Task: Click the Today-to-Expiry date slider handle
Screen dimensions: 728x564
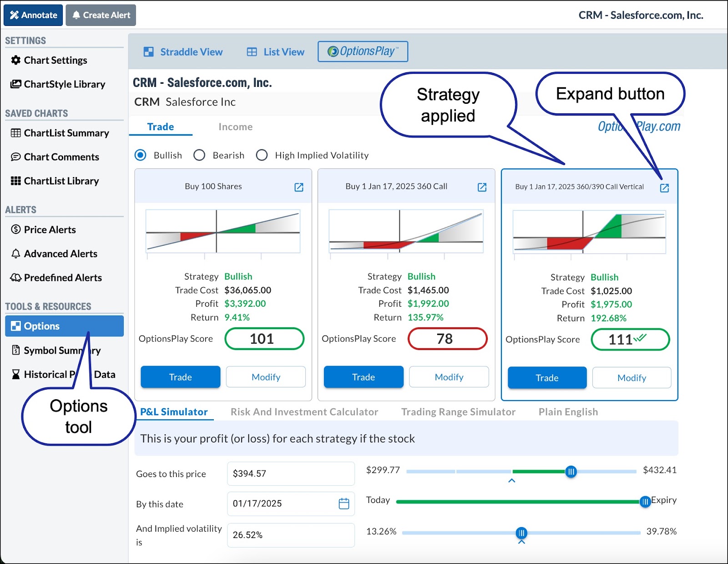Action: click(x=645, y=502)
